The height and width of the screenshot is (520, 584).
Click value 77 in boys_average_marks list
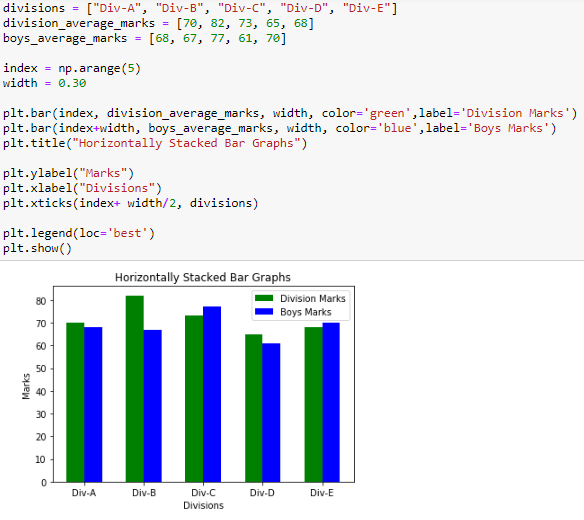click(x=217, y=38)
